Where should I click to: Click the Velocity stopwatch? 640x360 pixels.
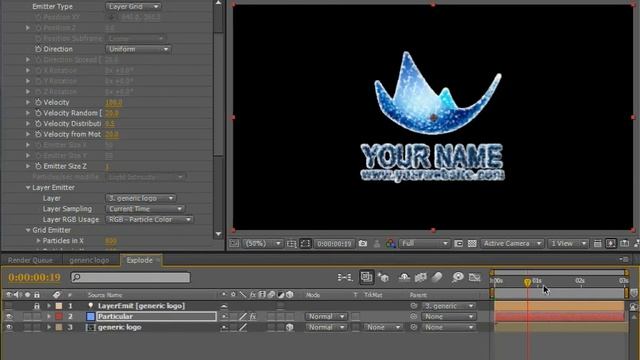(x=38, y=102)
